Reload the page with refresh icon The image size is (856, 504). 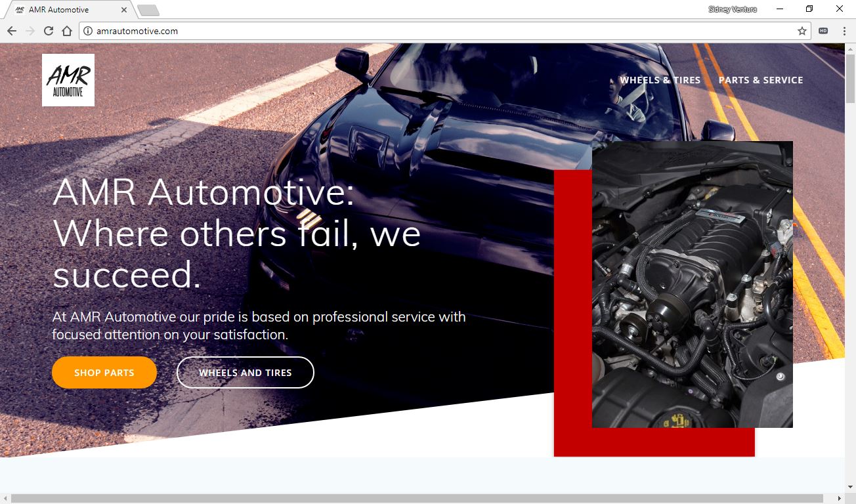[49, 31]
